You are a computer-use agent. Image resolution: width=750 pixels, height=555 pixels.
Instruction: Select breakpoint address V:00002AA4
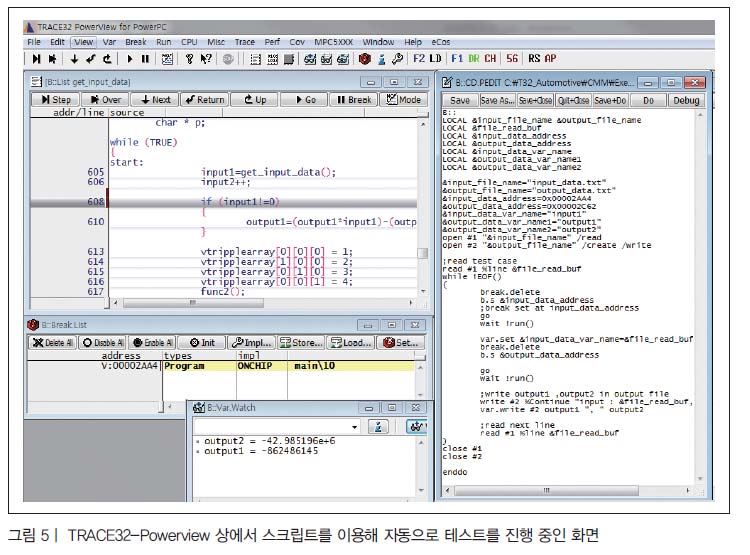129,366
